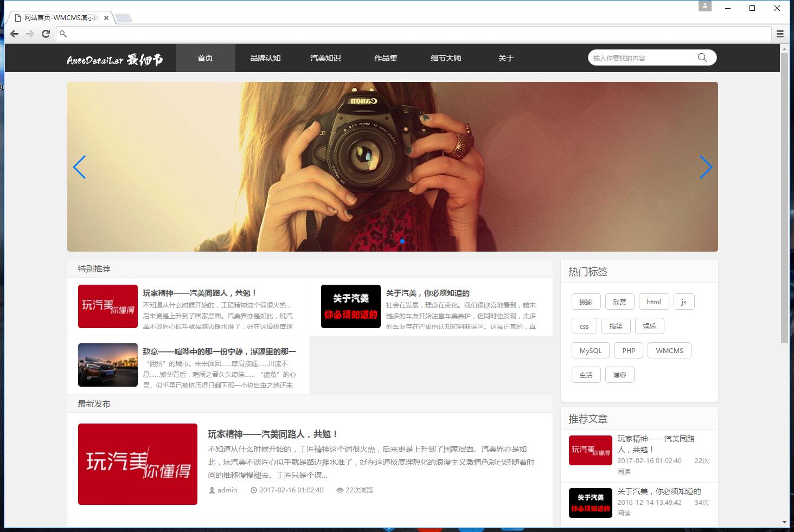
Task: Select the WMCMS tag
Action: tap(669, 351)
